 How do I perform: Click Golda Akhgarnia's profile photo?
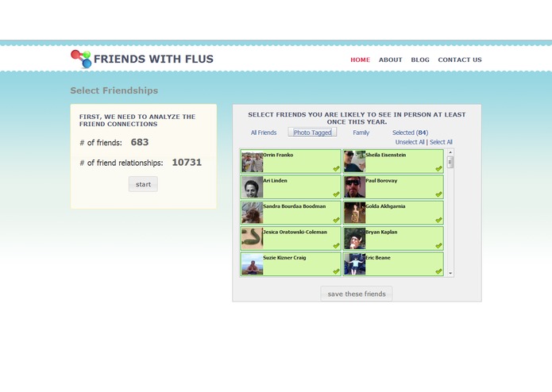[354, 213]
